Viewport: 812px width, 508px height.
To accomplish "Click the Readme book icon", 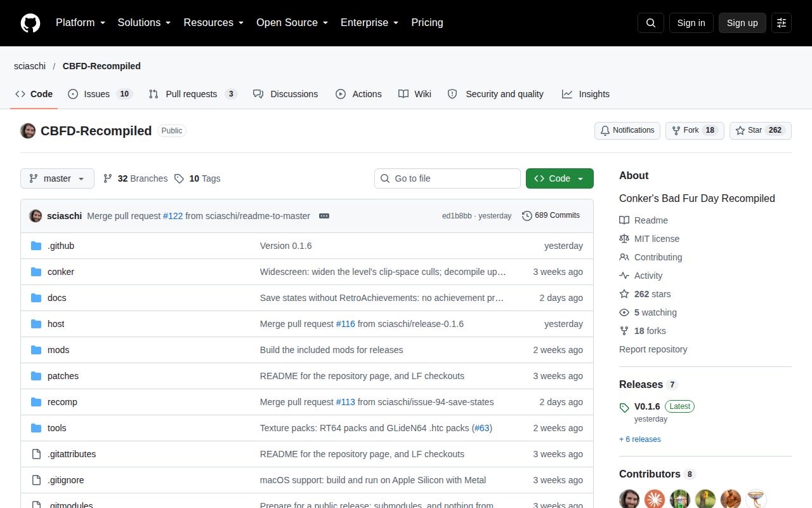I will (624, 220).
